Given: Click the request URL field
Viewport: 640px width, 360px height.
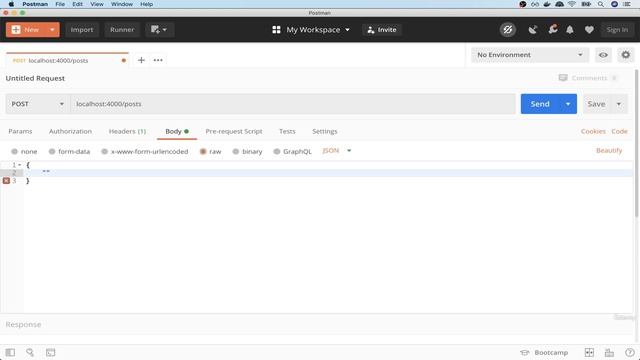Looking at the screenshot, I should (x=293, y=104).
